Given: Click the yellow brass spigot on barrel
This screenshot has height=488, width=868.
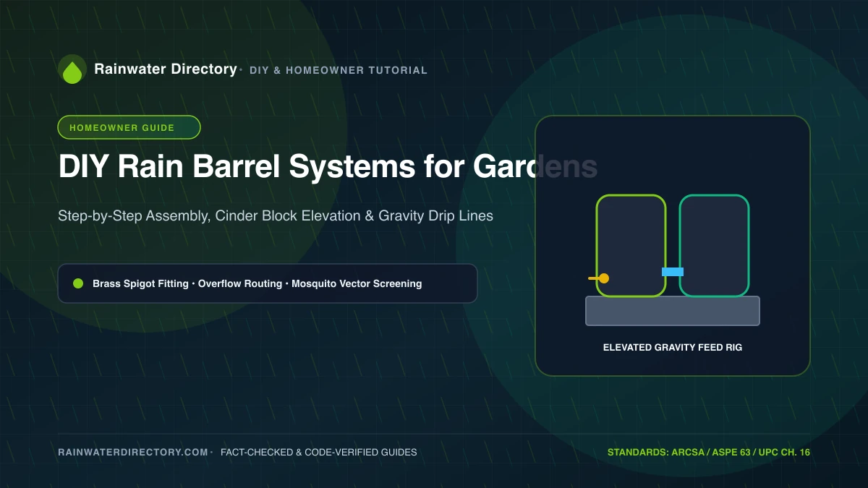Looking at the screenshot, I should 599,278.
